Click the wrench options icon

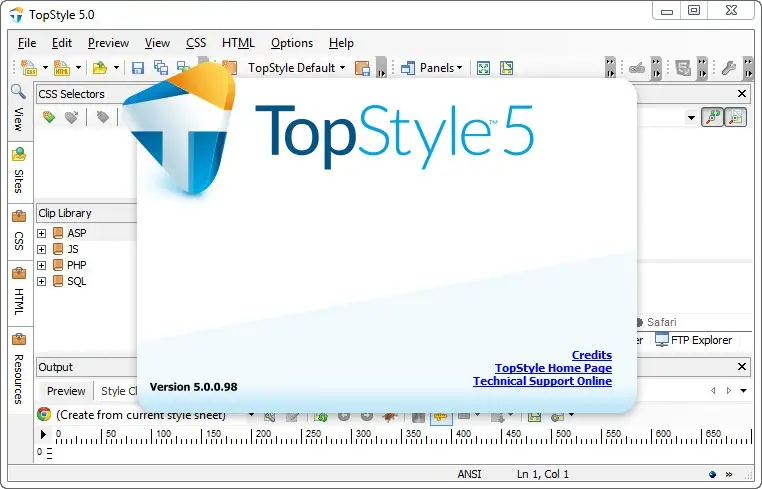(728, 68)
